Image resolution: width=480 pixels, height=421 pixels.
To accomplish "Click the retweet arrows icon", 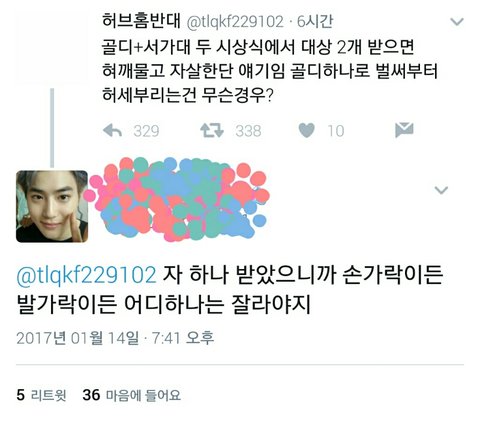I will (x=212, y=130).
